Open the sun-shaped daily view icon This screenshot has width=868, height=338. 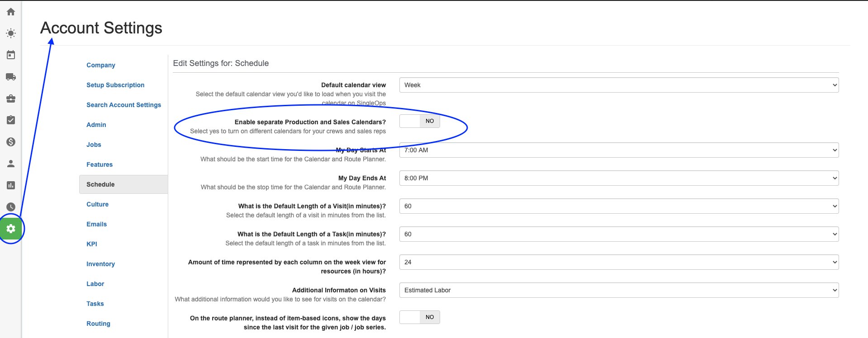tap(11, 33)
